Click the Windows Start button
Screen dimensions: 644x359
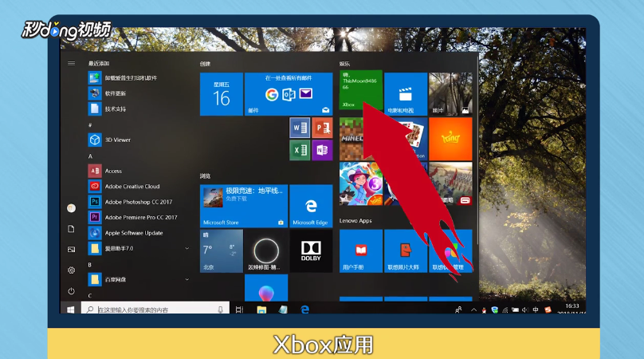[71, 310]
